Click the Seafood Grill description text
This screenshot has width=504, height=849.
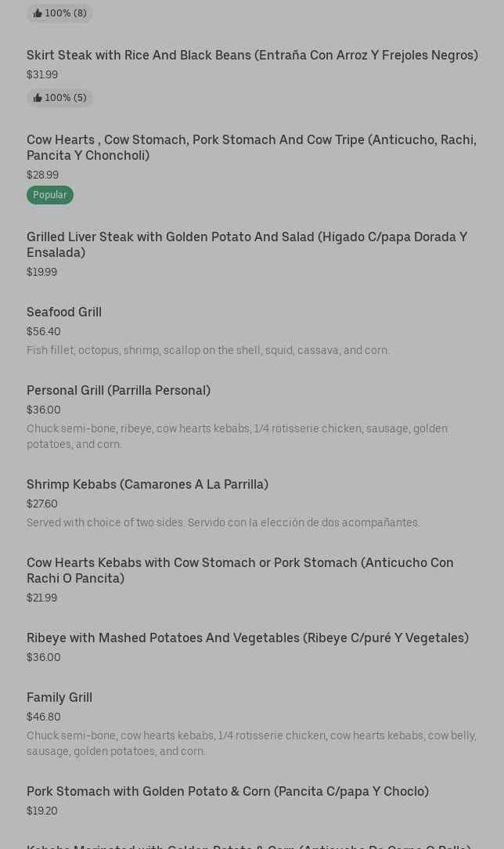pos(208,350)
